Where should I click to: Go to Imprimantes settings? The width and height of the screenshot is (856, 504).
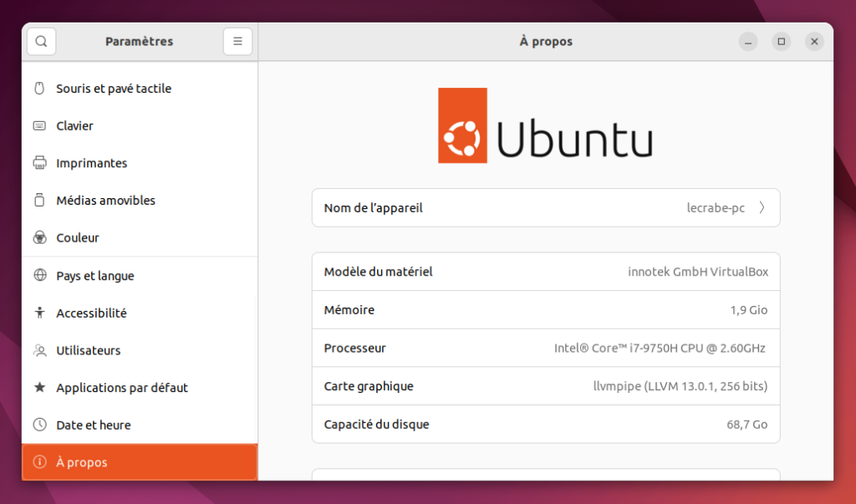[140, 163]
